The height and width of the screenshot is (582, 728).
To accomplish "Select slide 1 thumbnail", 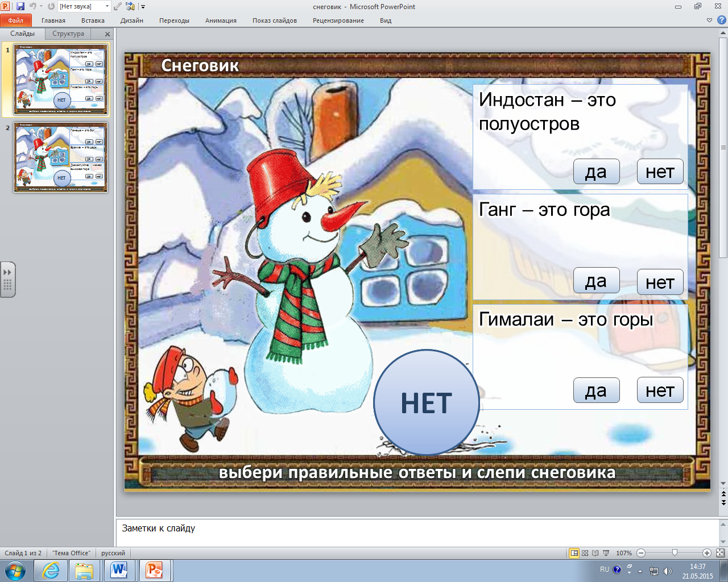I will (x=61, y=80).
